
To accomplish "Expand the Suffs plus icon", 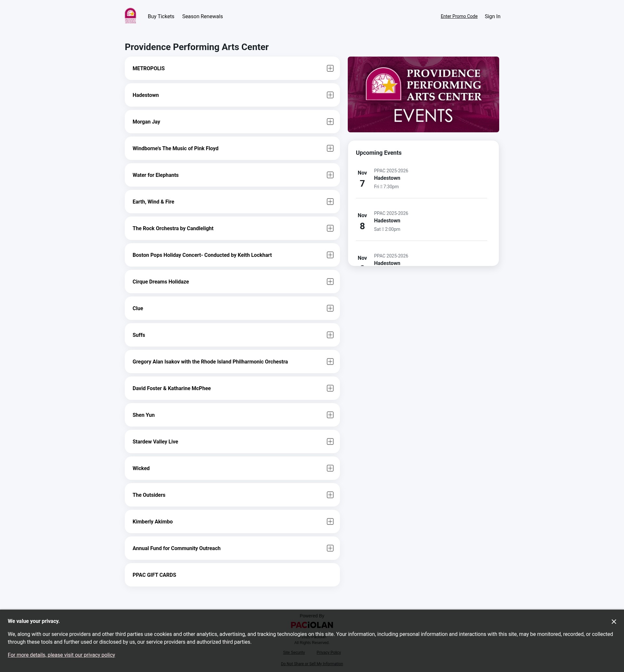I will click(330, 335).
